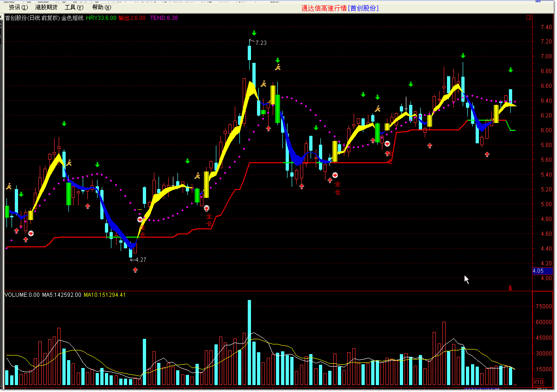557x392 pixels.
Task: Click the X10 volume multiplier box
Action: tap(538, 382)
